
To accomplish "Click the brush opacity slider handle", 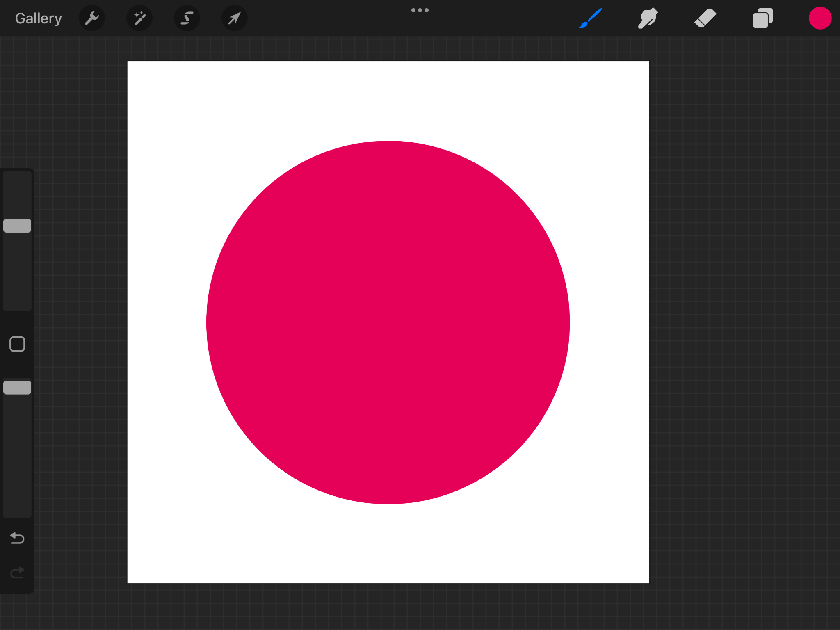I will (x=17, y=388).
